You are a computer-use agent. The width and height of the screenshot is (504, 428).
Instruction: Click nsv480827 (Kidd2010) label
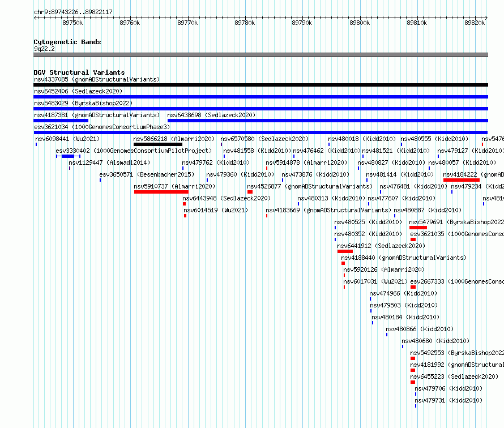391,162
